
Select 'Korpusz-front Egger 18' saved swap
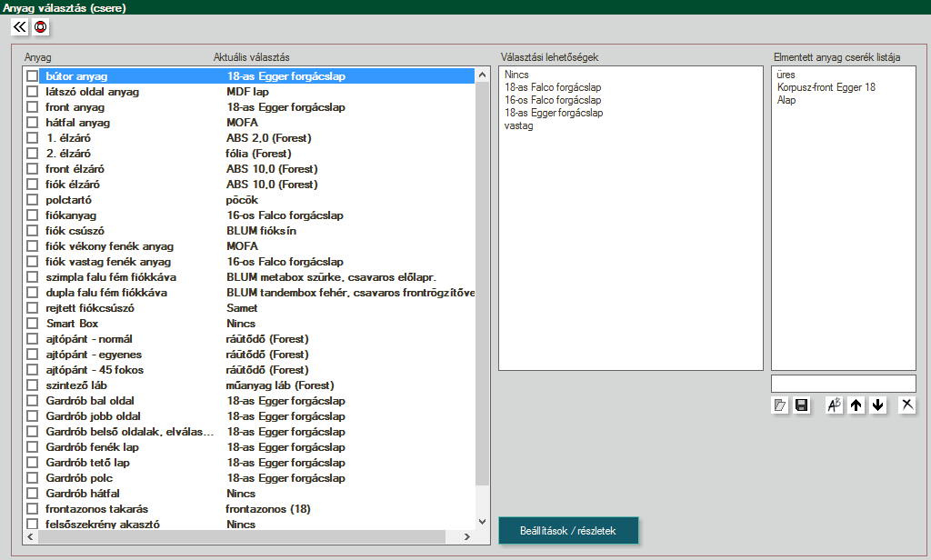point(826,87)
